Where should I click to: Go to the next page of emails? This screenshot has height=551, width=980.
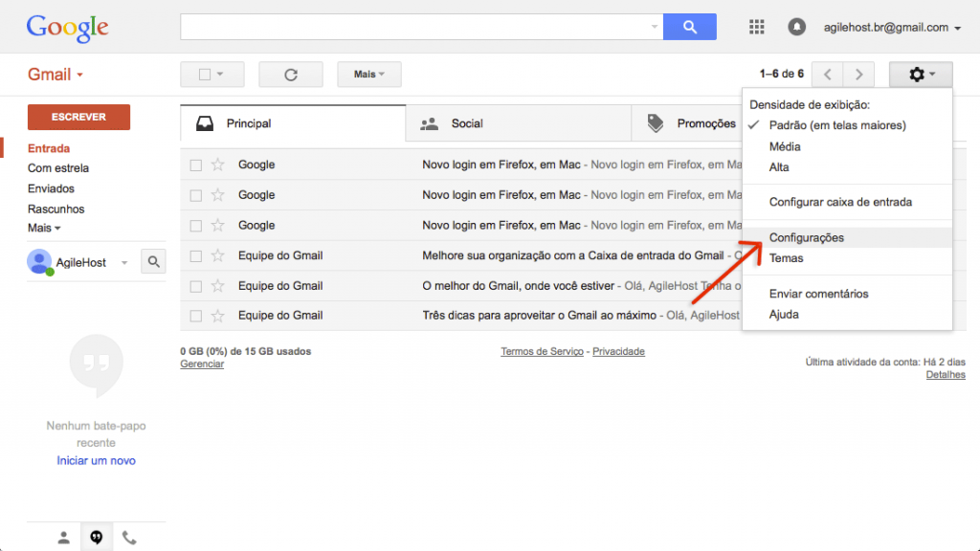point(858,75)
